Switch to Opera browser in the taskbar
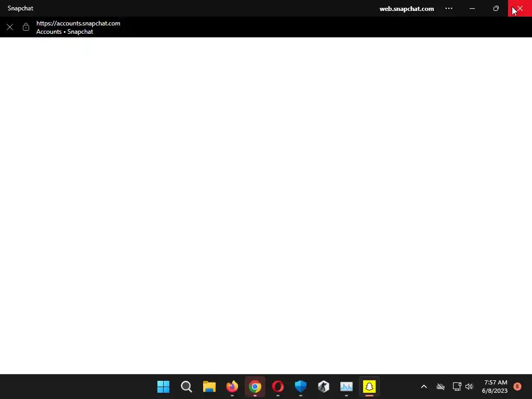532x399 pixels. point(278,387)
